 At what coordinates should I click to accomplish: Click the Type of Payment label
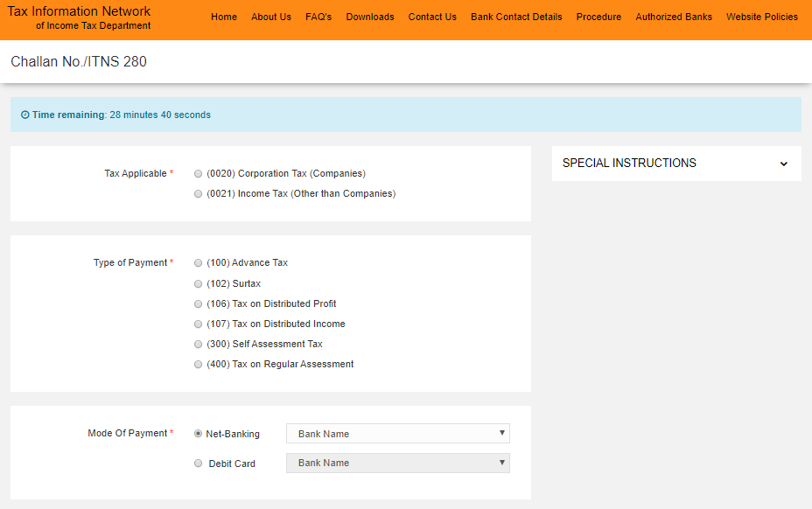[x=130, y=262]
